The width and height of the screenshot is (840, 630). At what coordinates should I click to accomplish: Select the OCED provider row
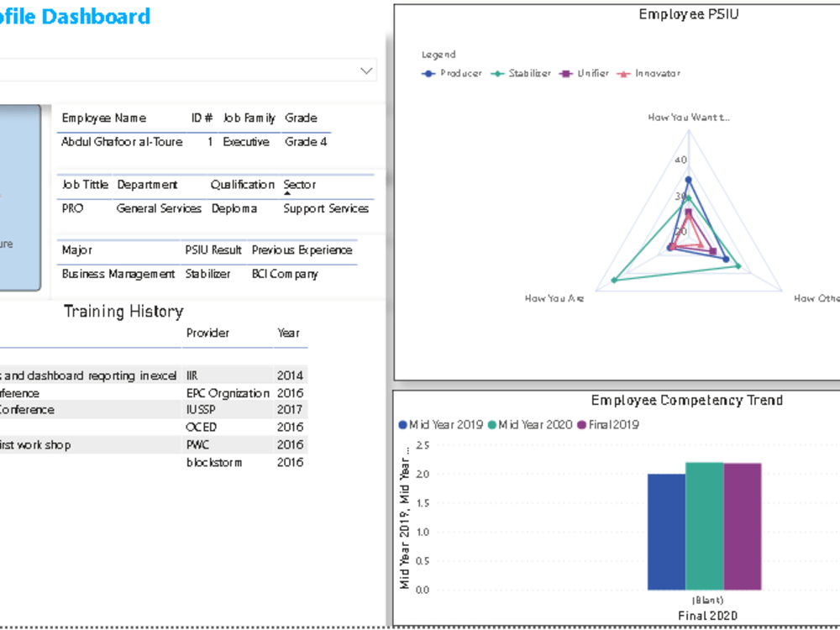pos(202,428)
